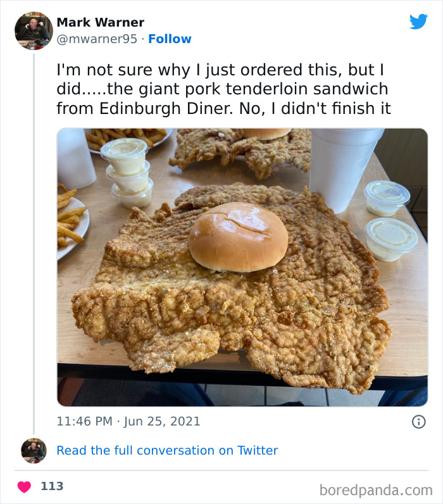Click the hamburger bun in the tweet photo
443x504 pixels.
[x=238, y=236]
